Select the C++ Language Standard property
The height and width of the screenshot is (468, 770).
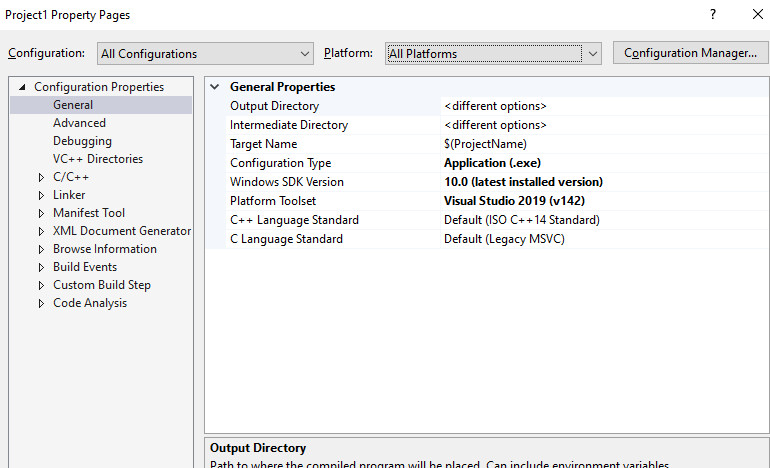coord(294,220)
